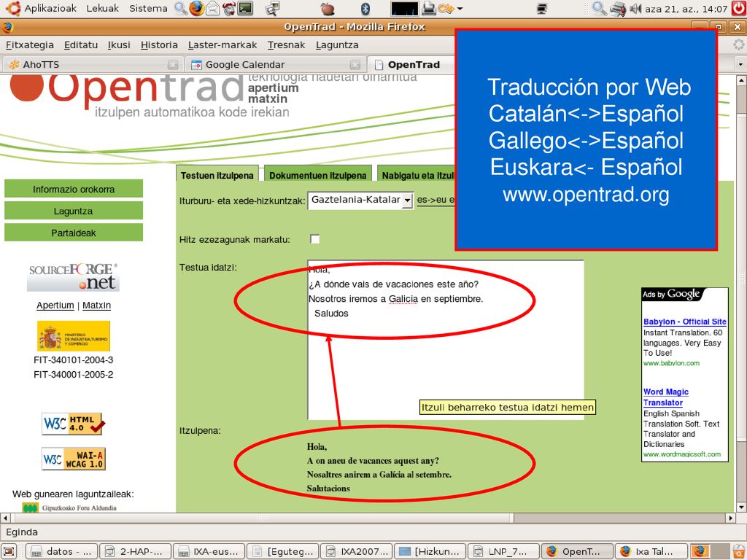Click the SourceForge.net logo
Screen dimensions: 747x560
73,276
